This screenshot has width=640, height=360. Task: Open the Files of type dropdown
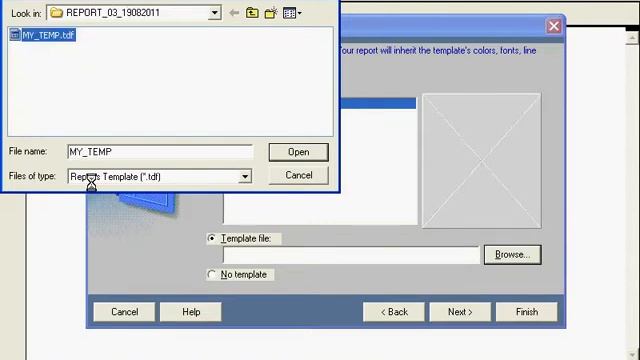click(x=245, y=177)
